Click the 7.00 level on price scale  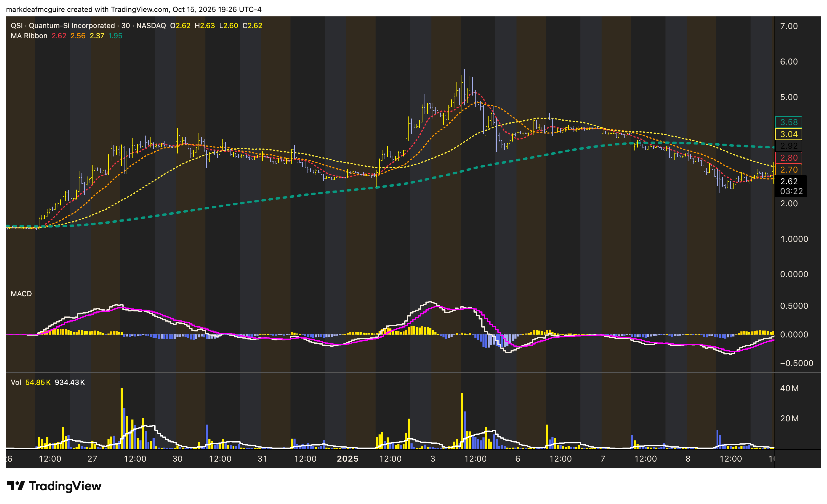(x=789, y=26)
